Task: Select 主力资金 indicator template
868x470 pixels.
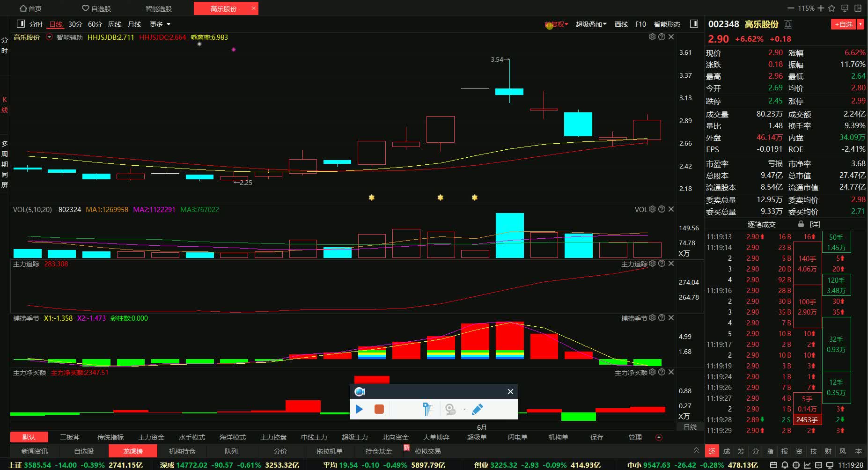Action: point(151,437)
